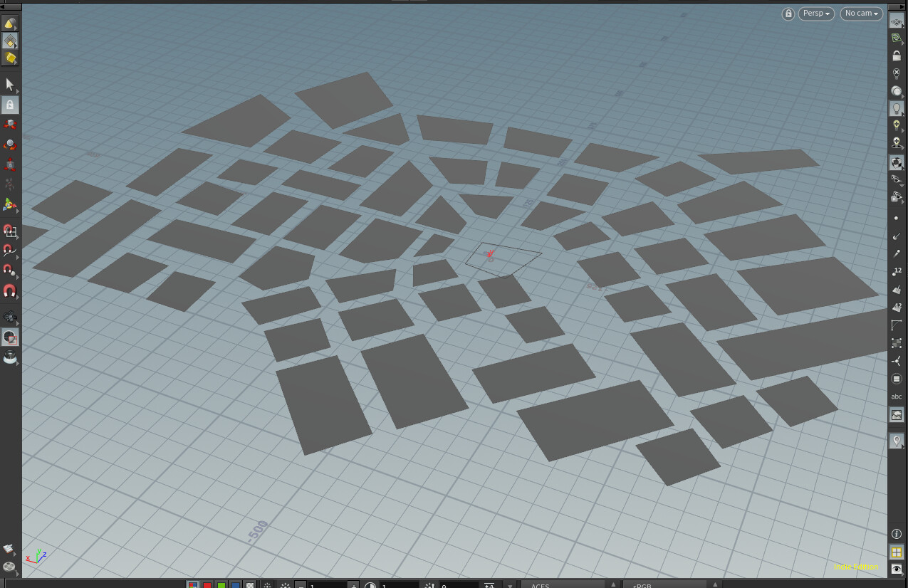Open the No cam camera dropdown
This screenshot has width=908, height=588.
tap(862, 14)
